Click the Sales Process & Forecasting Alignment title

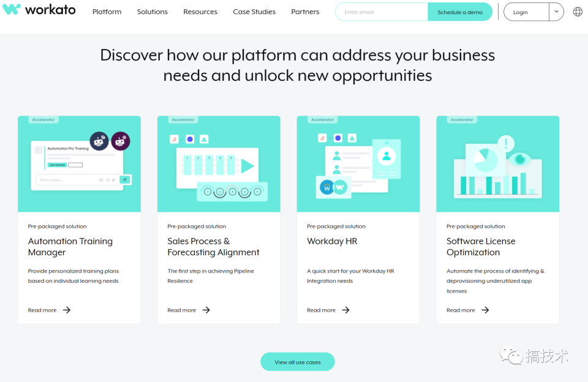coord(213,247)
